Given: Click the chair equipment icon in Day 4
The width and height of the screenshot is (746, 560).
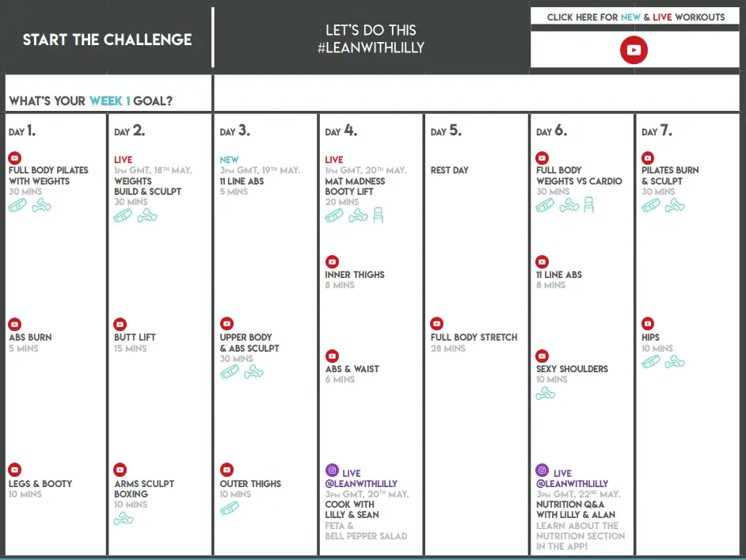Looking at the screenshot, I should pos(378,215).
